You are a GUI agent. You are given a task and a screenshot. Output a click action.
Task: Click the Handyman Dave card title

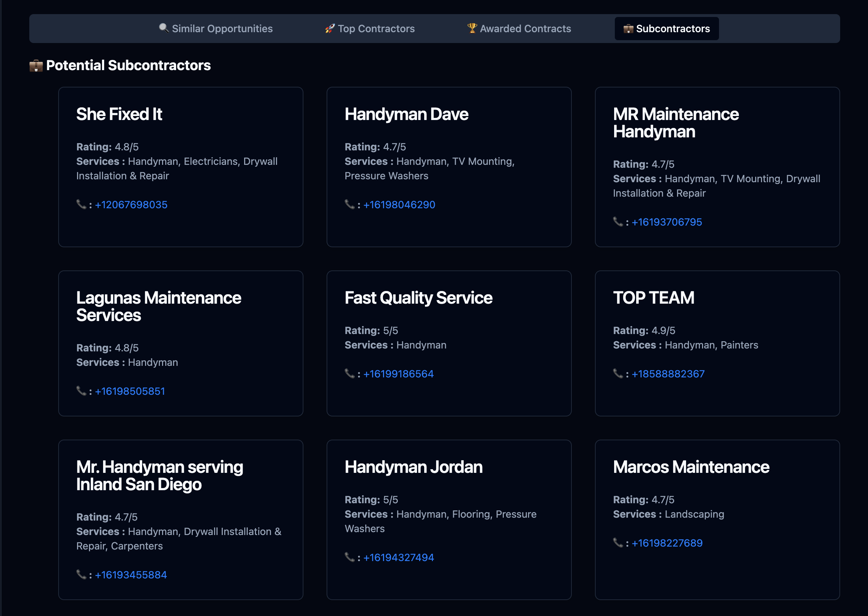(406, 114)
